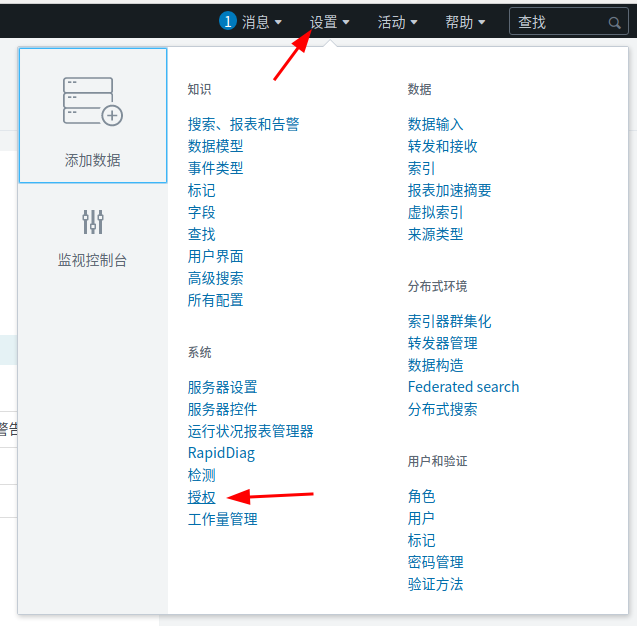The image size is (637, 626).
Task: Click the blue message count badge
Action: (x=227, y=21)
